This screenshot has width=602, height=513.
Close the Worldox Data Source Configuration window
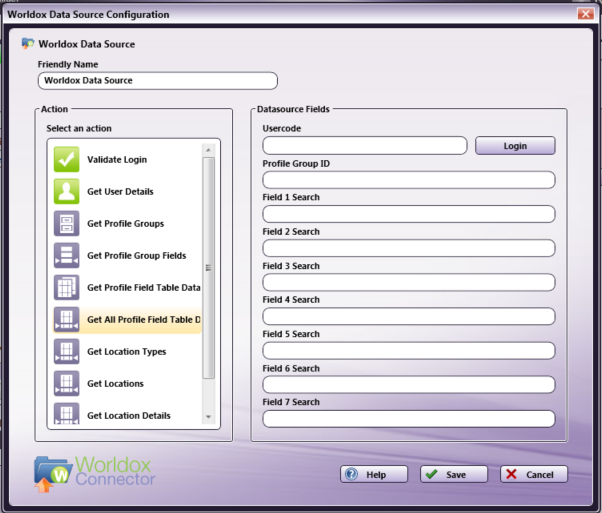click(x=585, y=14)
